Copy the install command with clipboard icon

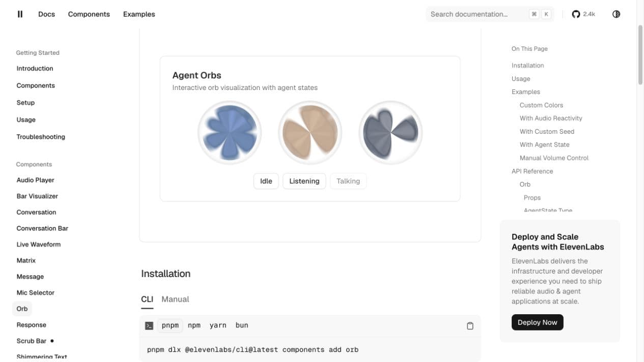pyautogui.click(x=470, y=326)
